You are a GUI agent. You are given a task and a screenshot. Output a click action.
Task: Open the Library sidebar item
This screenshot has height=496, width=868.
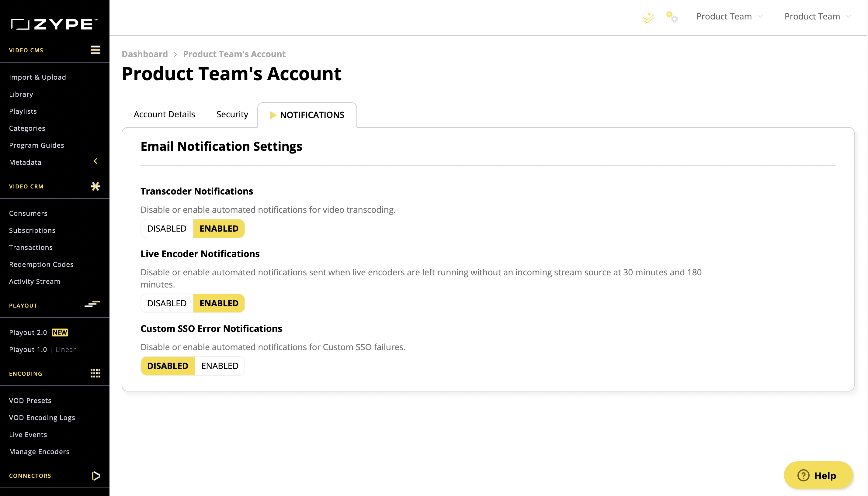[21, 94]
